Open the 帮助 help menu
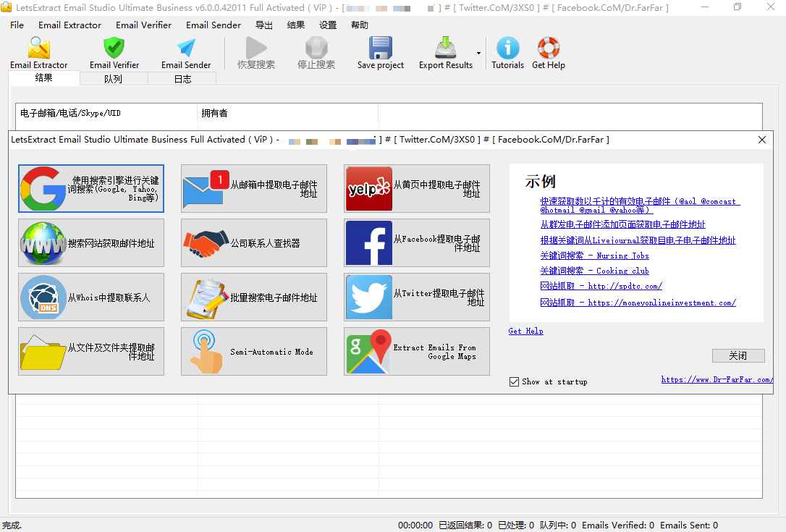The image size is (786, 532). point(360,25)
